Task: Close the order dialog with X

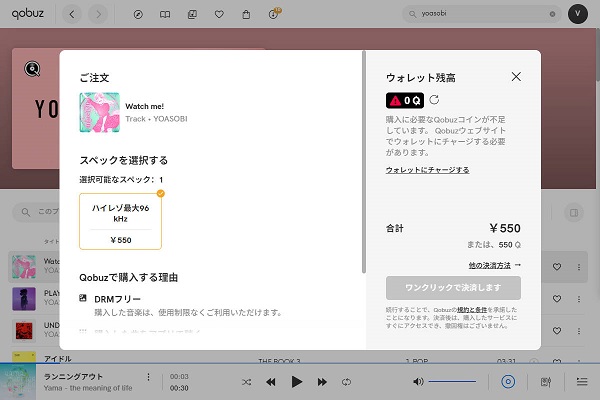Action: [x=516, y=77]
